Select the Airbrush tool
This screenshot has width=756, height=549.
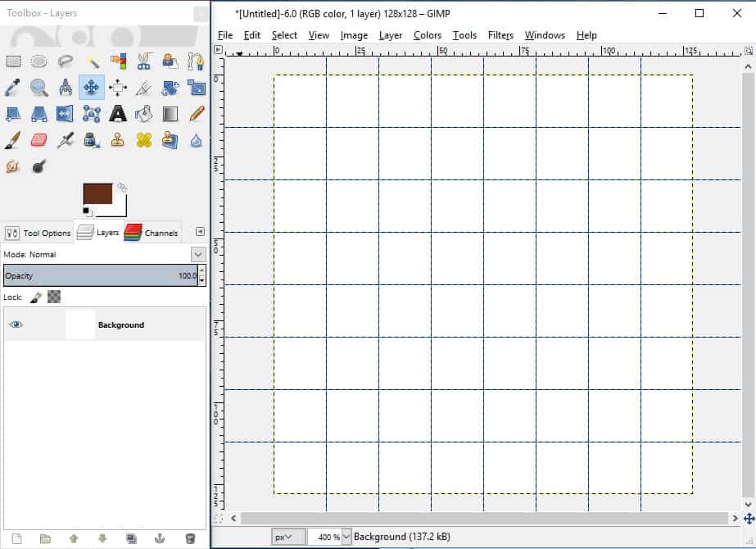tap(65, 140)
